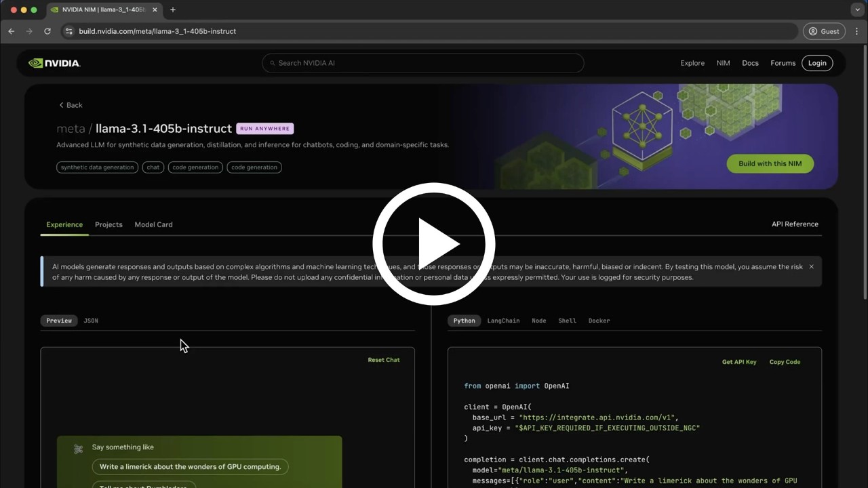
Task: Select the LangChain code tab
Action: point(503,321)
